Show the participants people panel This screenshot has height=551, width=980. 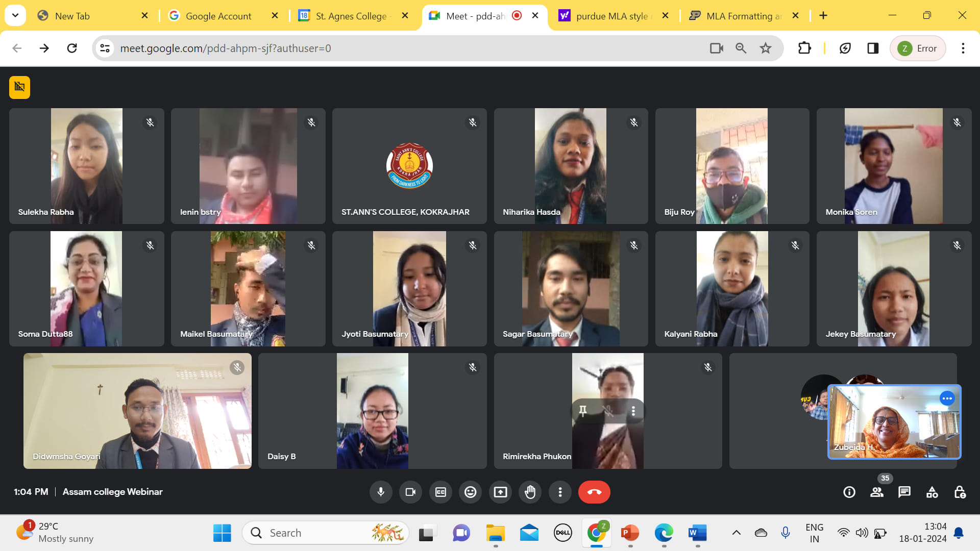(877, 492)
